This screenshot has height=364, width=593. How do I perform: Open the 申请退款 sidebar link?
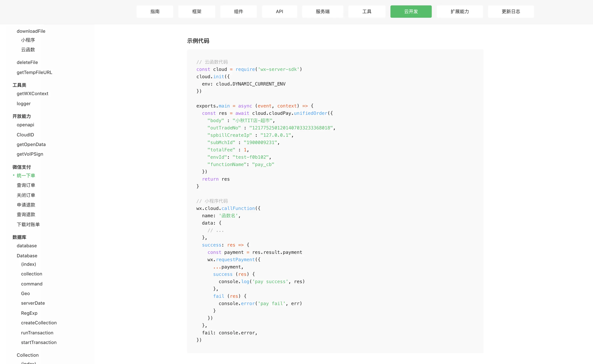(26, 205)
